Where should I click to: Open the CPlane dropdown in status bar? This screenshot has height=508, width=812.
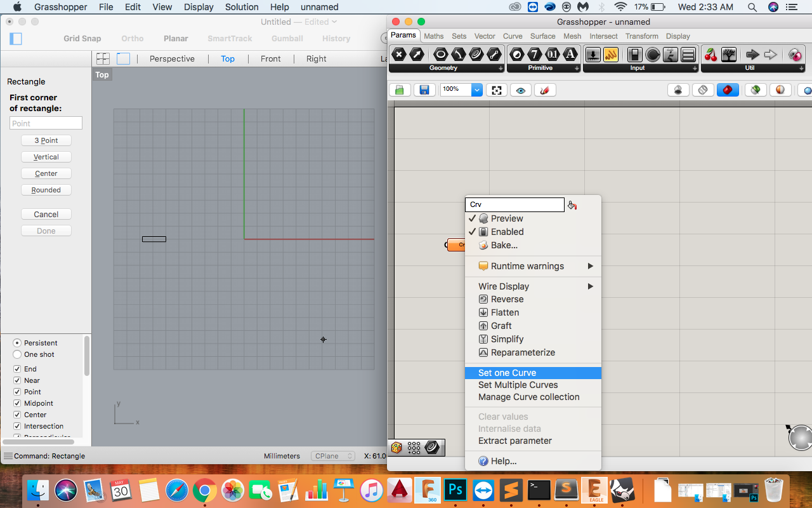[333, 456]
